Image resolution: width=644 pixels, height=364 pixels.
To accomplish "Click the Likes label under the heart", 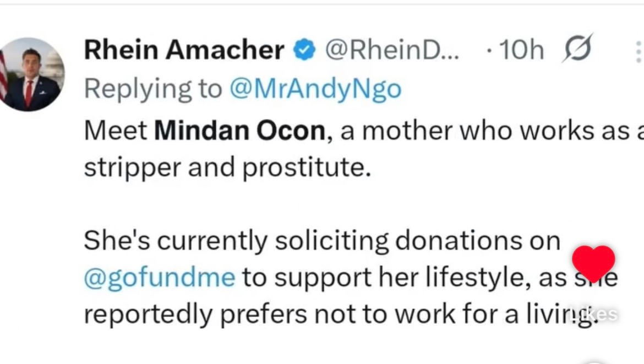I will [x=594, y=314].
